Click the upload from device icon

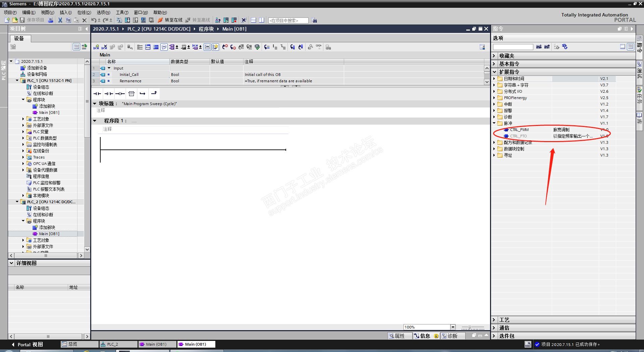click(x=136, y=20)
